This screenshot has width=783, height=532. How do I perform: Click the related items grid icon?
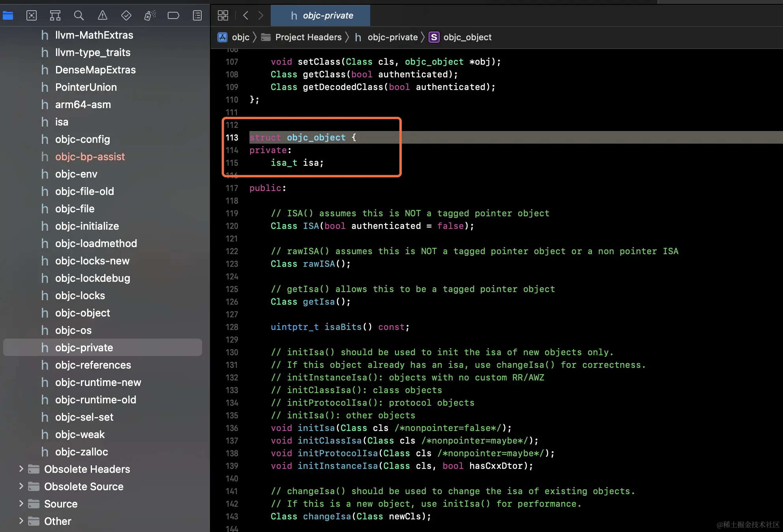[x=223, y=16]
